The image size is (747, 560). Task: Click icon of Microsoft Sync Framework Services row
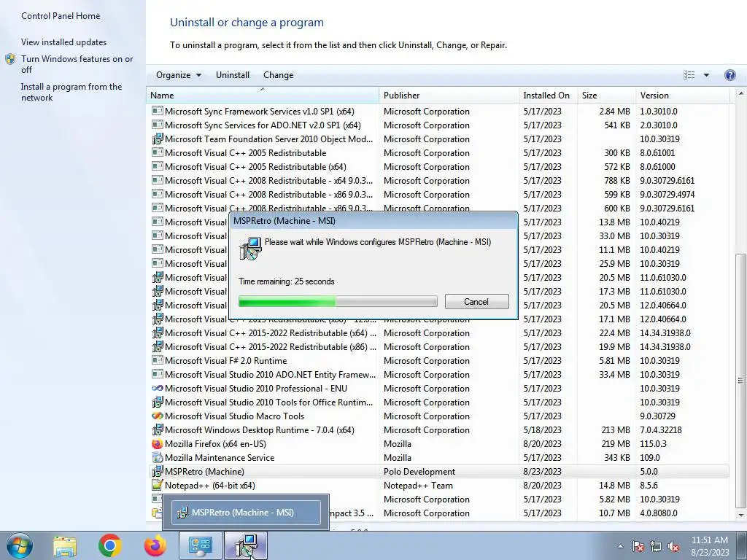coord(158,111)
